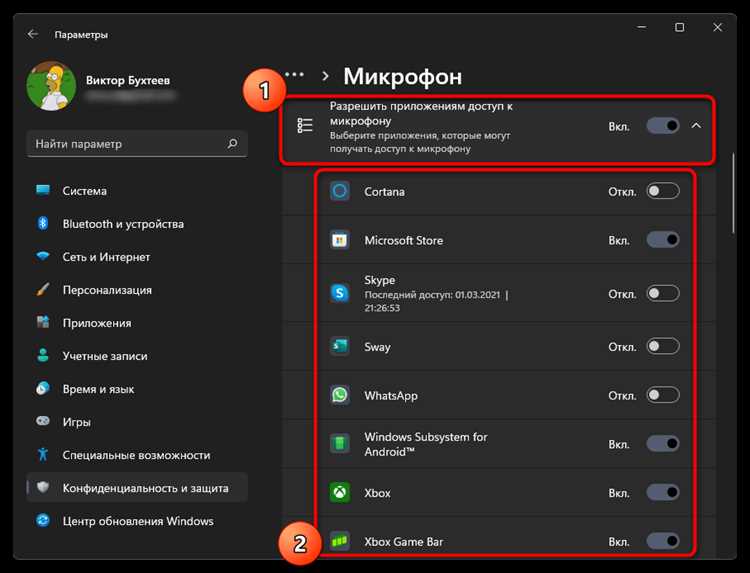Open Персонализация section
Viewport: 750px width, 573px height.
pyautogui.click(x=137, y=290)
